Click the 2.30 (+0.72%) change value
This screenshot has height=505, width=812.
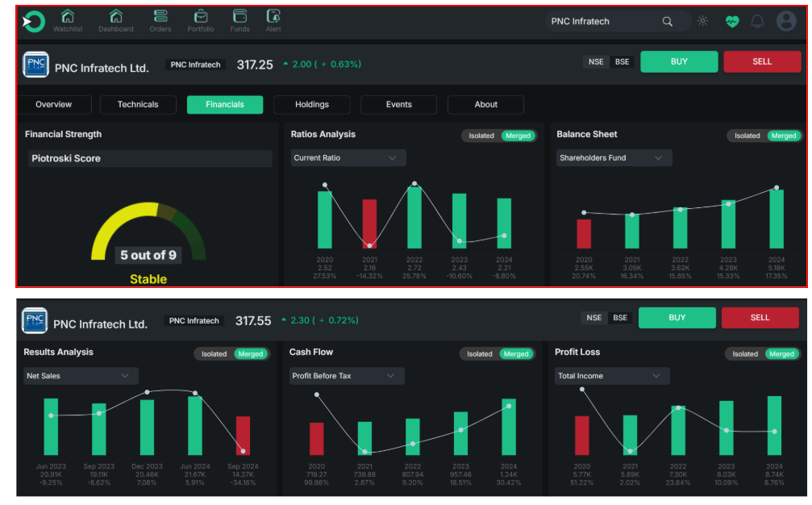[320, 320]
